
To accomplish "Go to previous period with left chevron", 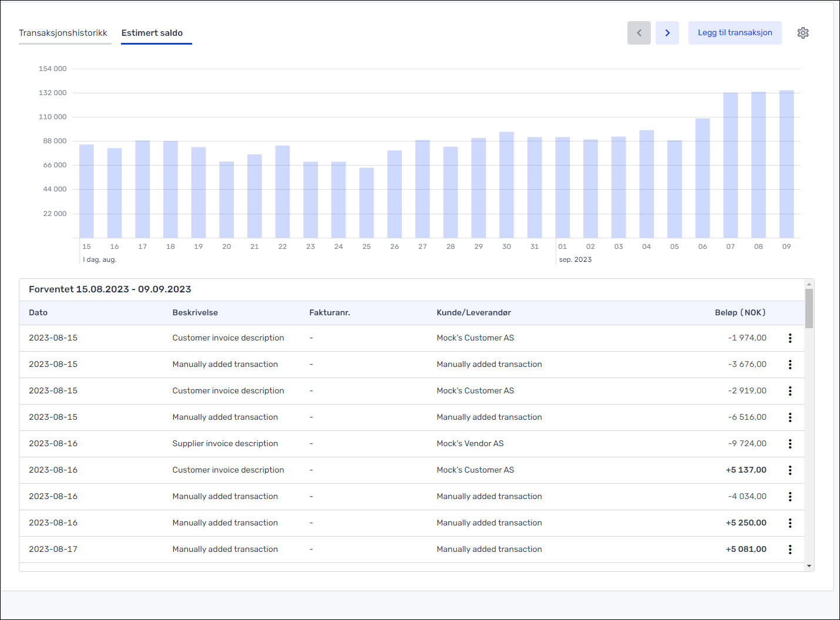I will click(x=639, y=33).
